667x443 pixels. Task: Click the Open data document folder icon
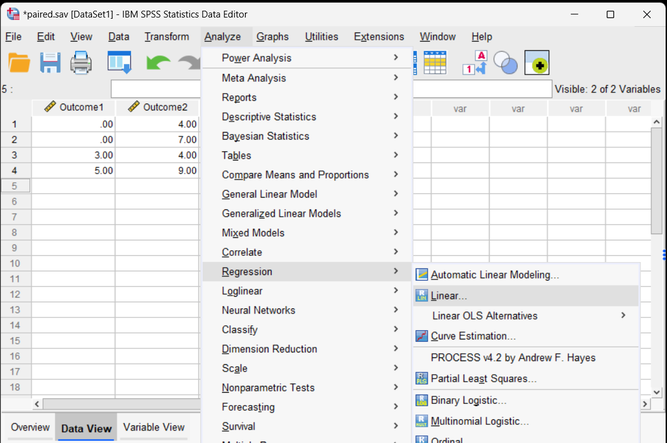tap(19, 63)
